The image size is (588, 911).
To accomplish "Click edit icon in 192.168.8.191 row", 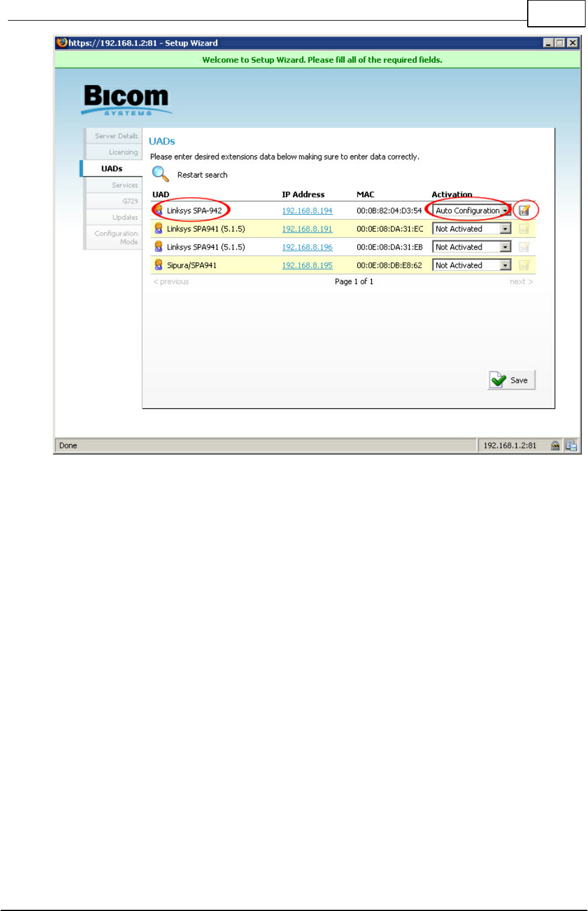I will pos(524,229).
